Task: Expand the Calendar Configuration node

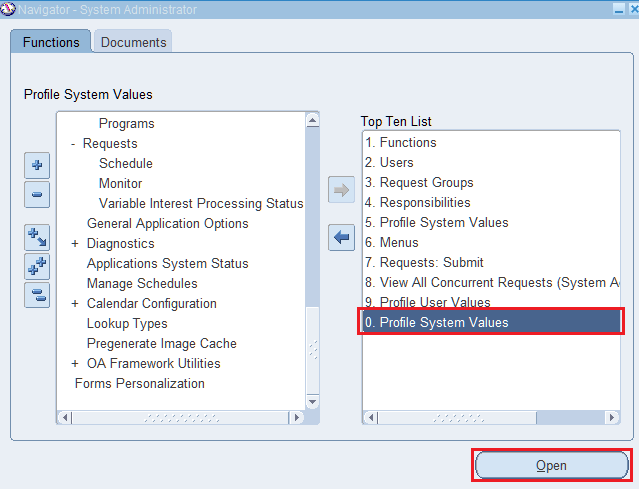Action: [x=75, y=304]
